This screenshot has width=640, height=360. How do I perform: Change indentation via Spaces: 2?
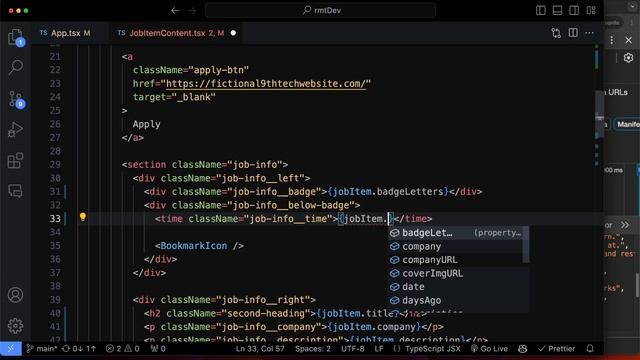tap(313, 349)
